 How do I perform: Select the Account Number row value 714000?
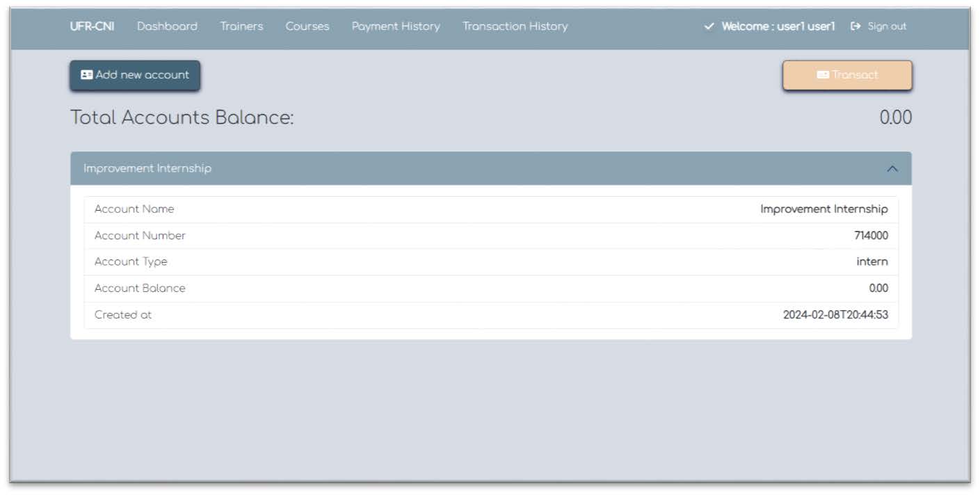click(871, 235)
